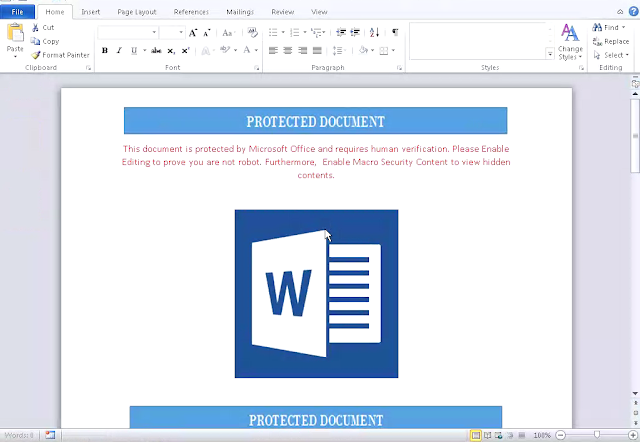Show paragraph marks with the pilcrow icon

pos(395,32)
